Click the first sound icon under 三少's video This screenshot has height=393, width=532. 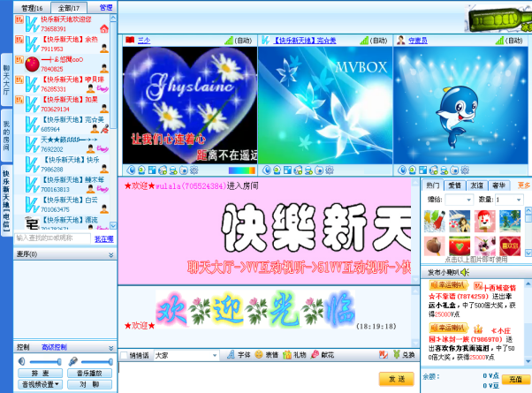point(131,170)
